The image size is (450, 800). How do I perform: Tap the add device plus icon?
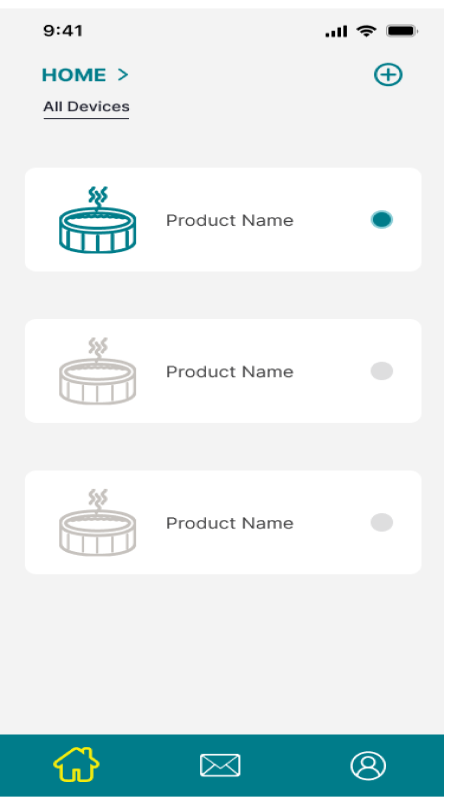(x=388, y=74)
